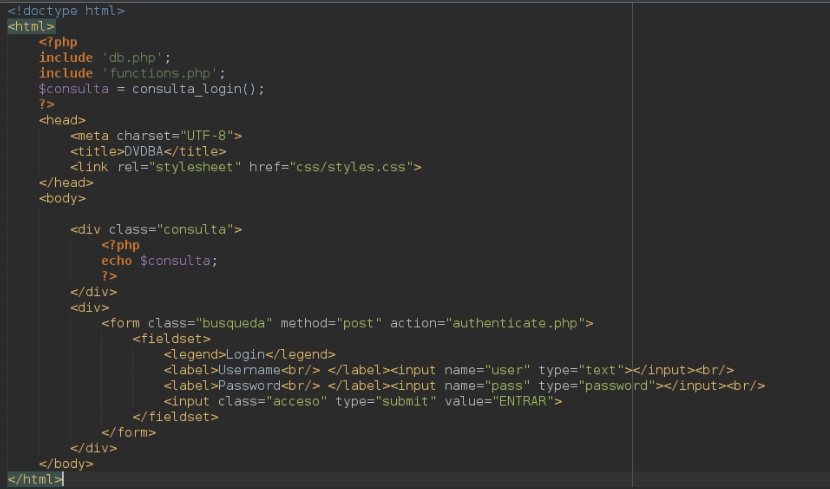The image size is (830, 489).
Task: Click the Username label line
Action: pyautogui.click(x=449, y=370)
